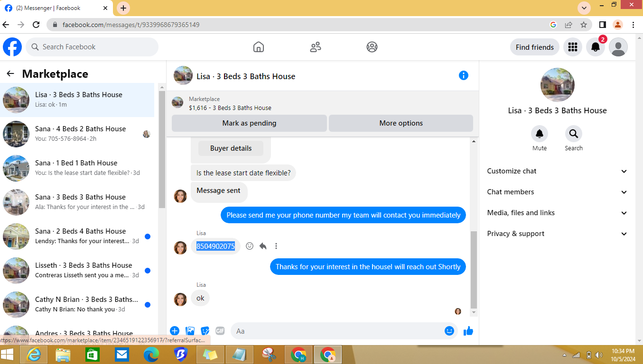Expand Media, files and links section

point(557,213)
